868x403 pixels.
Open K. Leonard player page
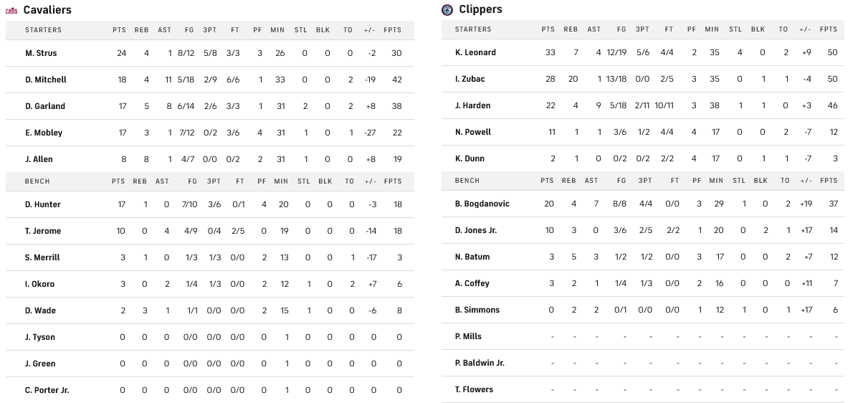[475, 52]
